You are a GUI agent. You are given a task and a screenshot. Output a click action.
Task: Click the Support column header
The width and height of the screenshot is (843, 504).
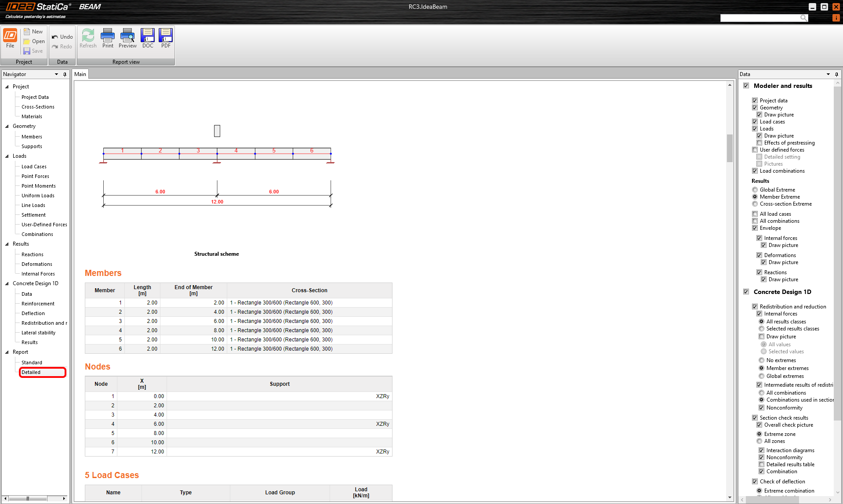pyautogui.click(x=280, y=384)
